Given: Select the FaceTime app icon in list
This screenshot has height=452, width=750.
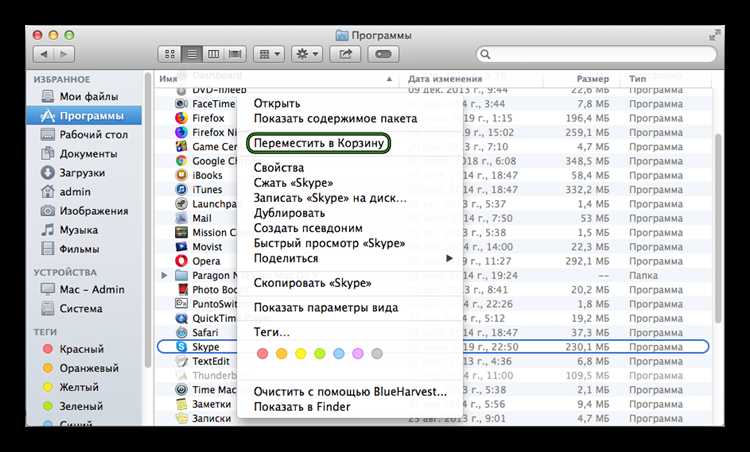Looking at the screenshot, I should pyautogui.click(x=181, y=104).
